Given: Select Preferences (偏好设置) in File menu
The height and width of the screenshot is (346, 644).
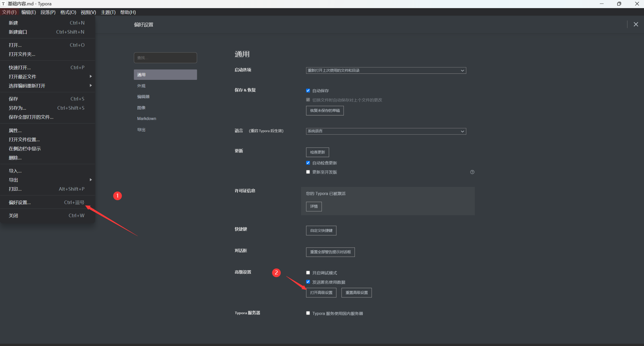Looking at the screenshot, I should pyautogui.click(x=20, y=203).
